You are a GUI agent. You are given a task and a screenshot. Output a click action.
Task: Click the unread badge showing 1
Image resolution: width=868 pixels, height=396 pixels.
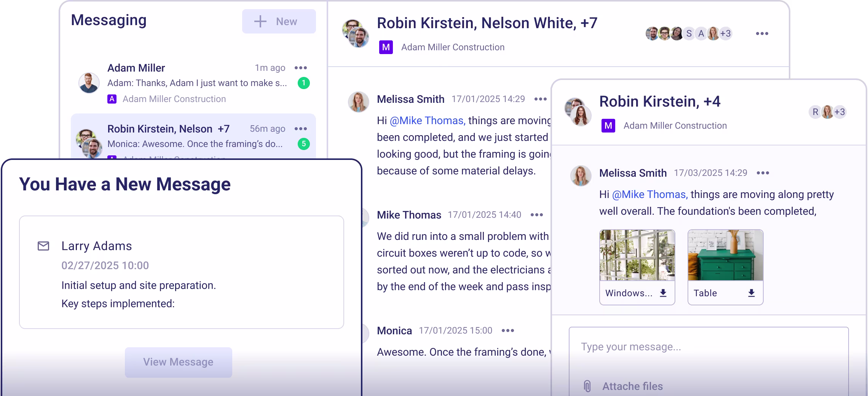point(303,83)
